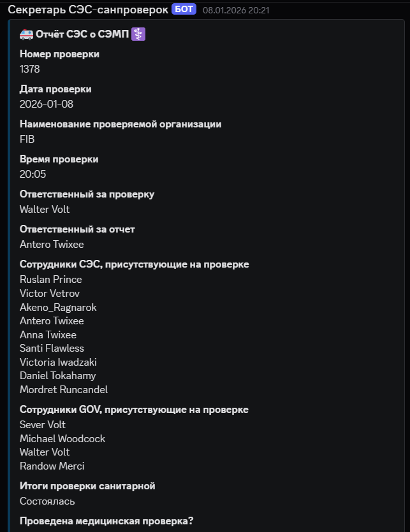Click Mordret Runcandel at list bottom
This screenshot has width=410, height=532.
63,389
